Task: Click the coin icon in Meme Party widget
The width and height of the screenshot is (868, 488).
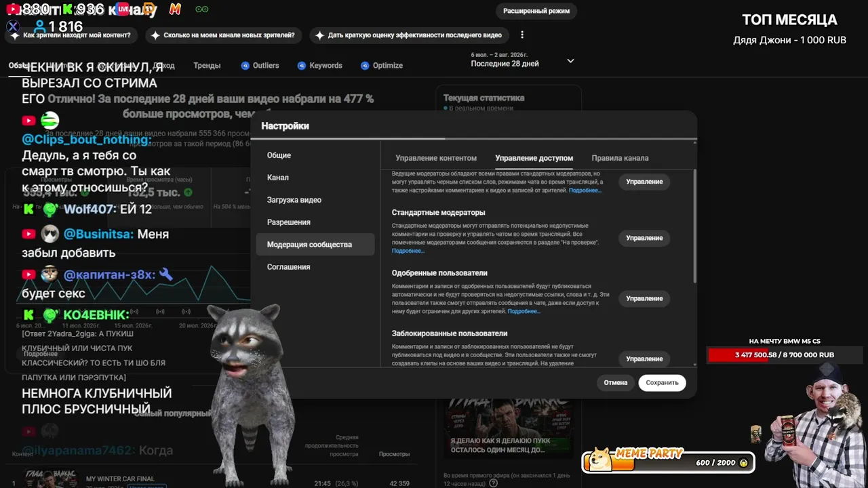Action: click(x=743, y=463)
